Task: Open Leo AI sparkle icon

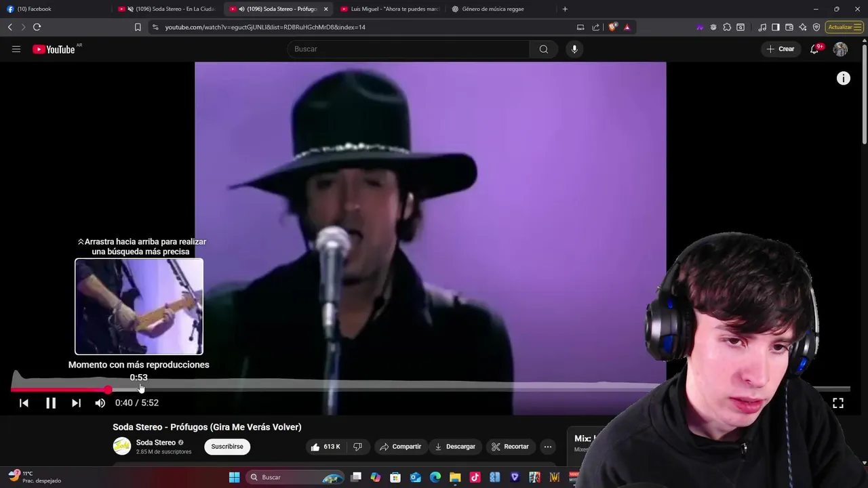Action: tap(803, 27)
